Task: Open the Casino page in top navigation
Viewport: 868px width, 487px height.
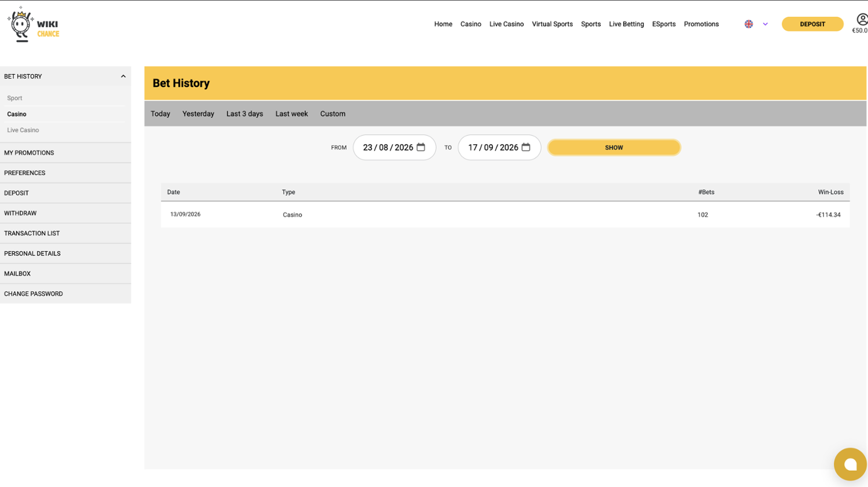Action: (x=470, y=24)
